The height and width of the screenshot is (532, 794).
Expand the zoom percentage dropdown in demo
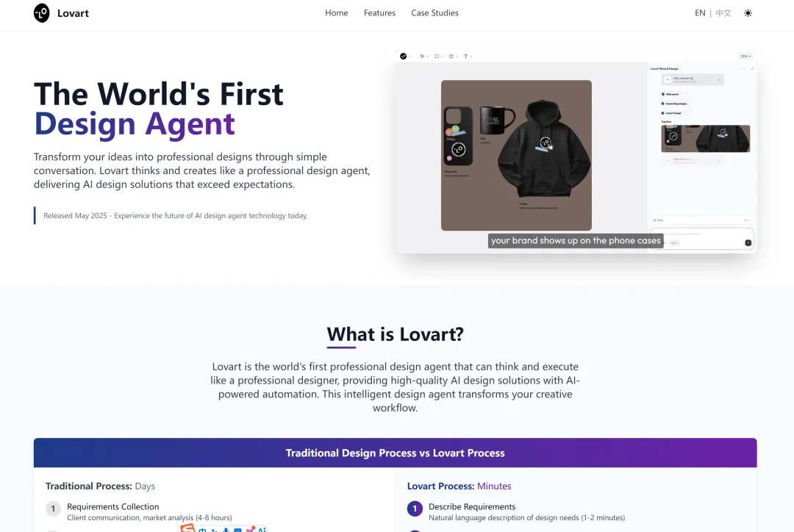click(x=745, y=56)
